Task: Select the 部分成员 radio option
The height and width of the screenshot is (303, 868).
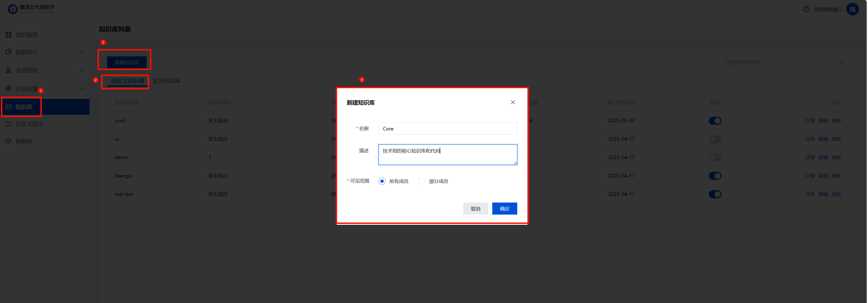Action: (x=422, y=181)
